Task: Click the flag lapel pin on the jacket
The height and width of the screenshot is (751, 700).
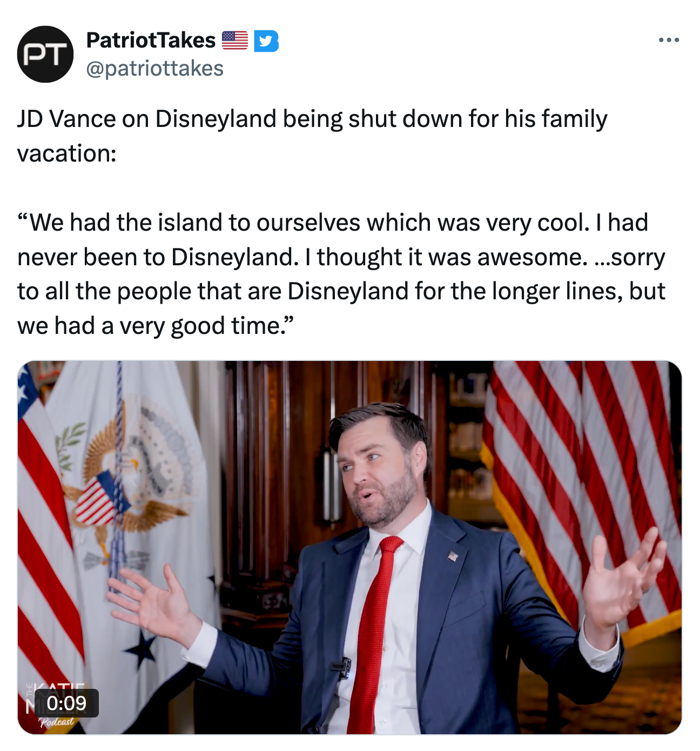Action: [453, 555]
